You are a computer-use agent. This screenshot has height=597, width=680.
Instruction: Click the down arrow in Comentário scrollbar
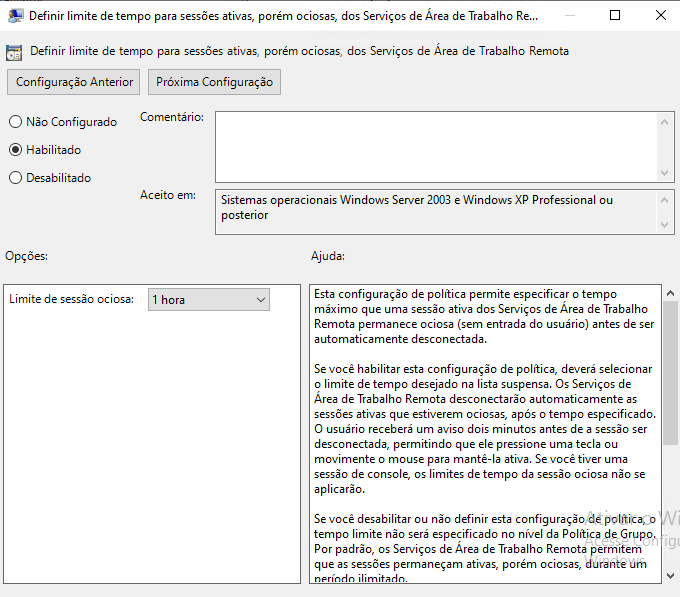click(x=666, y=173)
